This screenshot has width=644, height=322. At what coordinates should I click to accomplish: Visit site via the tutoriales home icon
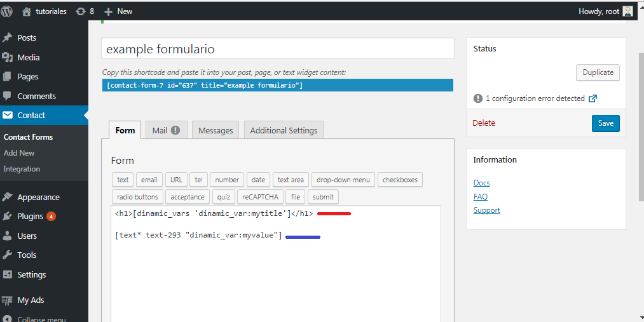[x=27, y=12]
